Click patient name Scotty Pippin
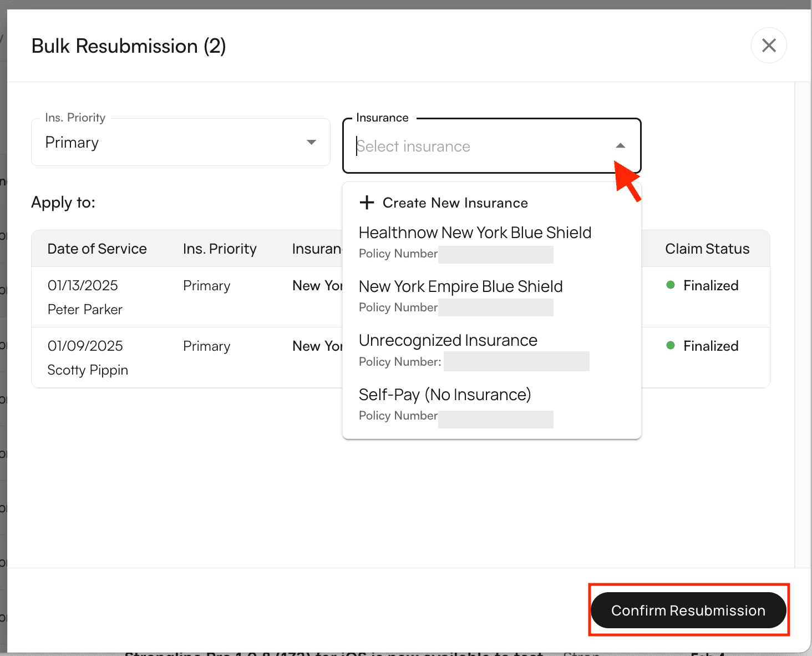Screen dimensions: 812x656 pos(88,370)
